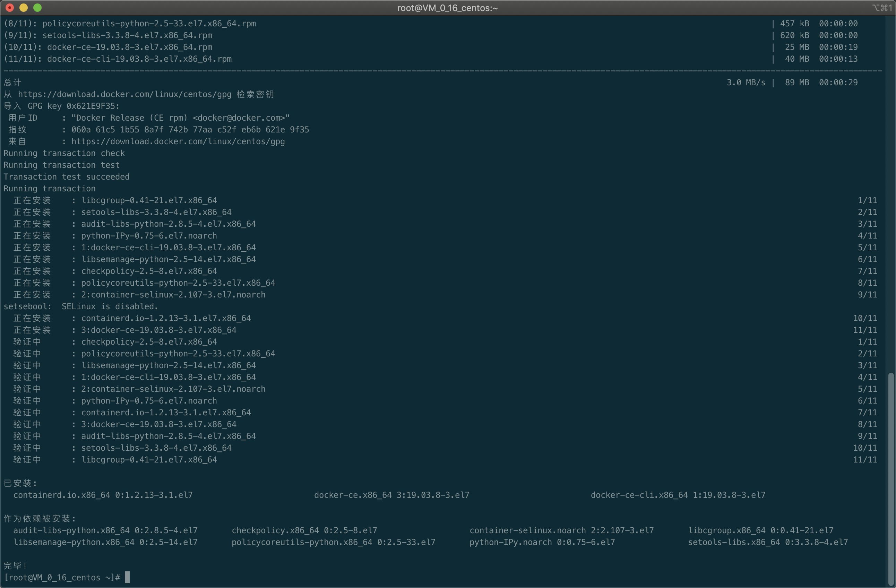Click the docker-ce-cli.x86_64 1:19.03.8-3.el7 entry
The width and height of the screenshot is (896, 588).
point(678,495)
